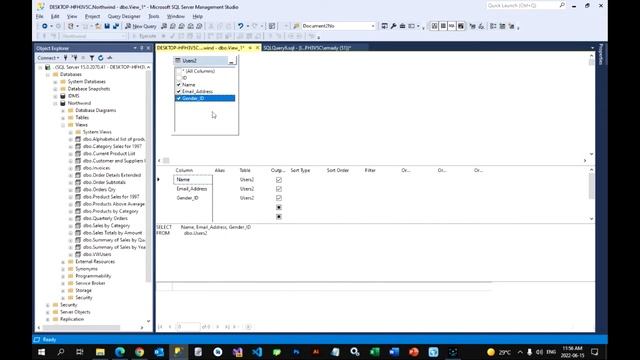Show the Diagram Pane toolbar icon
The width and height of the screenshot is (640, 360).
[434, 26]
